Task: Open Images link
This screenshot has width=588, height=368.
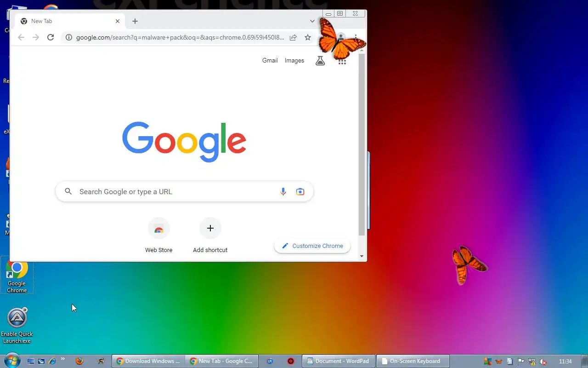Action: pyautogui.click(x=294, y=60)
